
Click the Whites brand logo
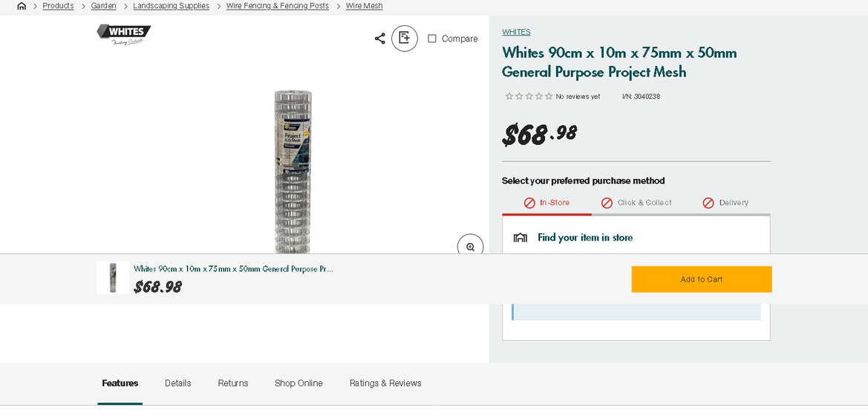(123, 34)
